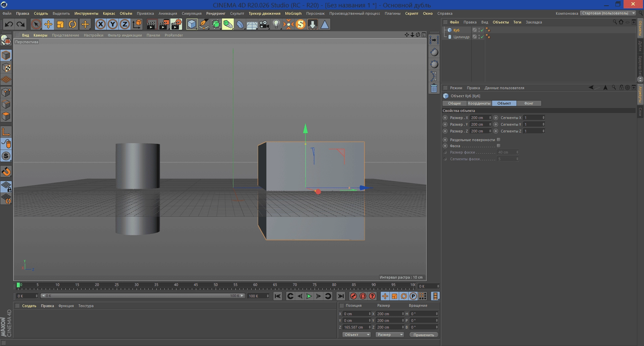Select Цилиндр in object manager

point(461,37)
